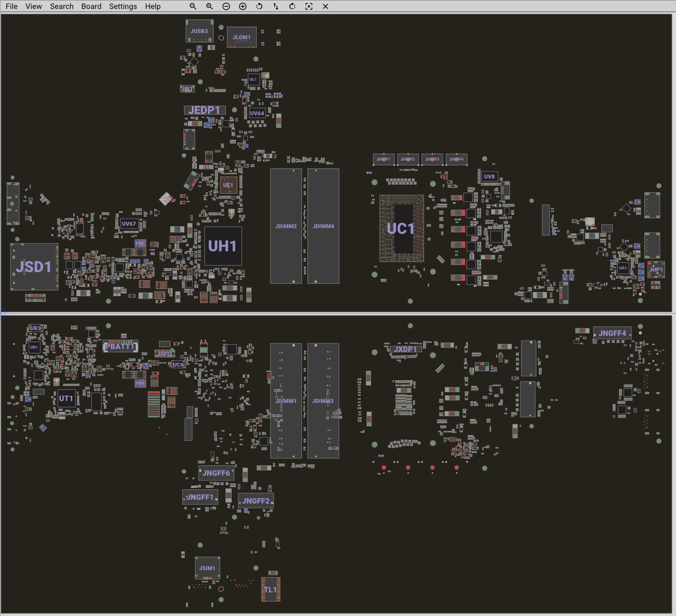Rotate the board counter-clockwise
Image resolution: width=676 pixels, height=616 pixels.
pos(259,6)
